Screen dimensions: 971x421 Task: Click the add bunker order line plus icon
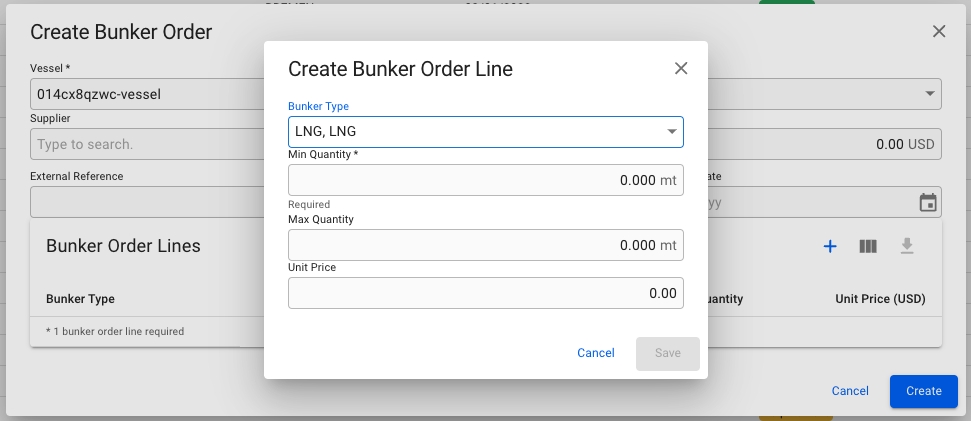point(829,246)
